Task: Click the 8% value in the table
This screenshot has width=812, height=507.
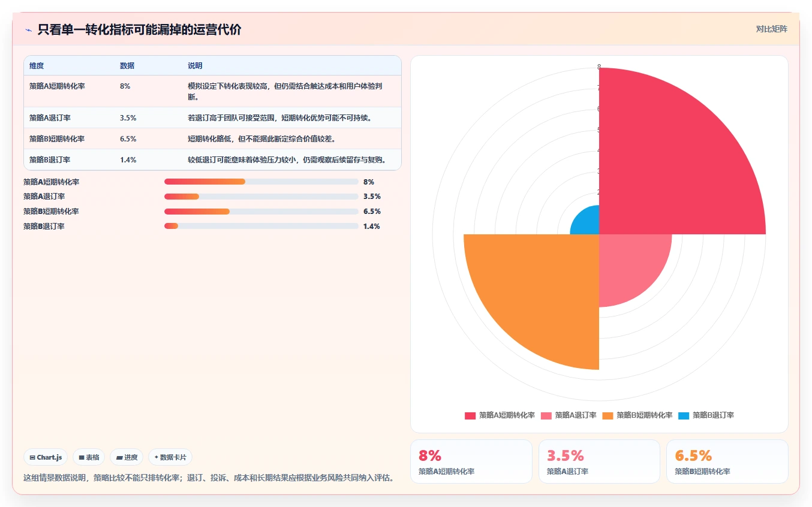Action: click(125, 86)
